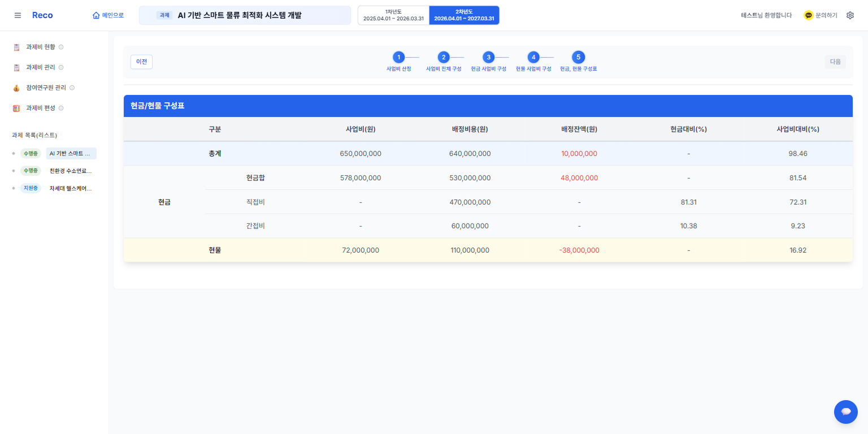Click the KakaoTalk 문의하기 icon
This screenshot has width=868, height=434.
(x=808, y=15)
